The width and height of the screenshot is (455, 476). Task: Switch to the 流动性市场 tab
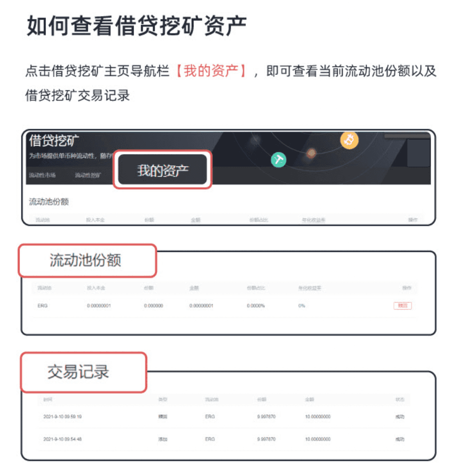42,175
